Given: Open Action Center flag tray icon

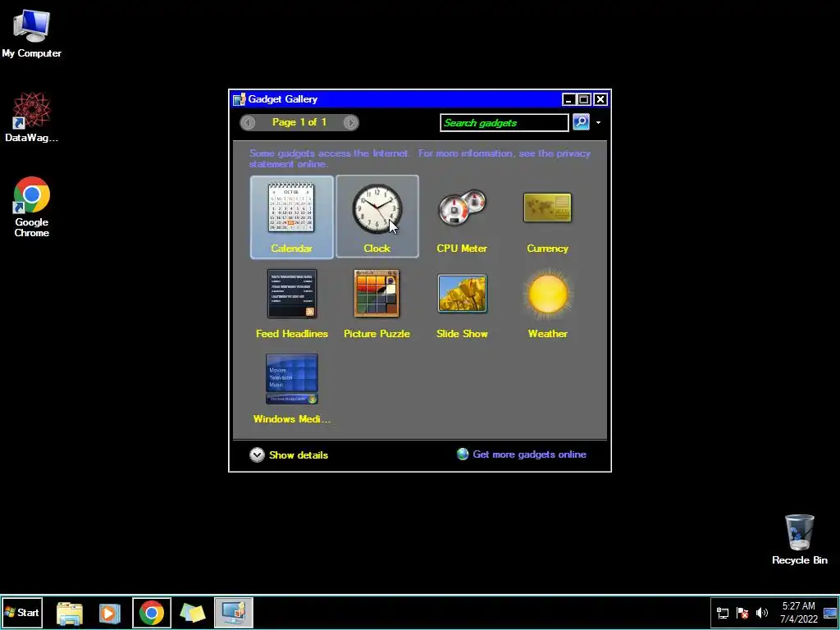Looking at the screenshot, I should [x=742, y=613].
